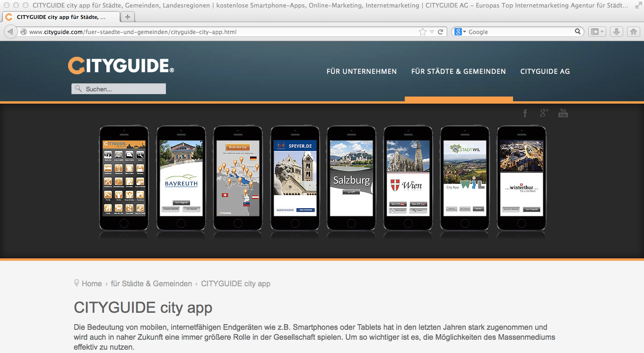Open the Facebook icon link

pyautogui.click(x=525, y=113)
